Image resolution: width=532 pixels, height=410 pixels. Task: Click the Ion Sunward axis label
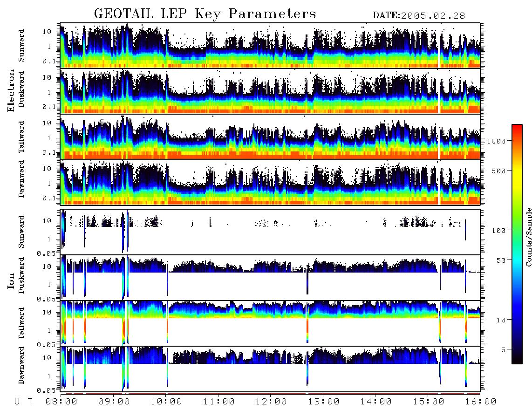(21, 232)
